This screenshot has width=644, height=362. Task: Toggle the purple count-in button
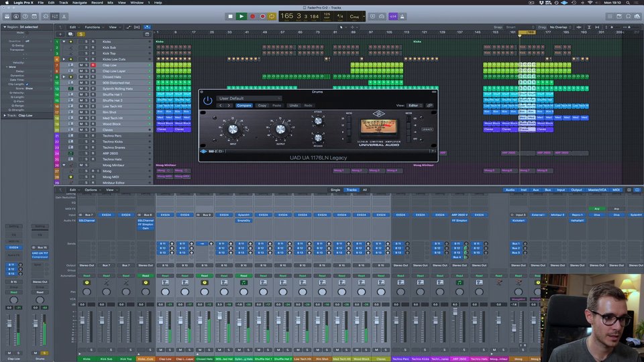tap(393, 16)
